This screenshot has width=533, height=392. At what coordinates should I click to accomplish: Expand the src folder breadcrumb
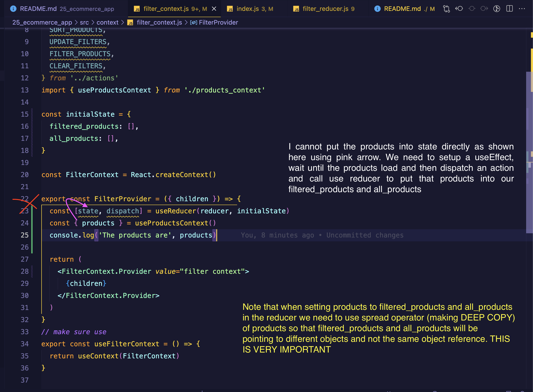[x=84, y=23]
